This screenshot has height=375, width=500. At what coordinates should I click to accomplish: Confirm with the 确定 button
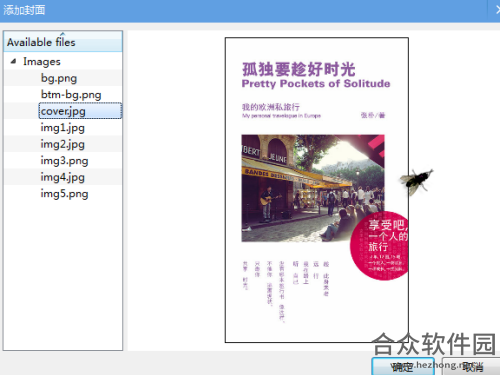403,367
